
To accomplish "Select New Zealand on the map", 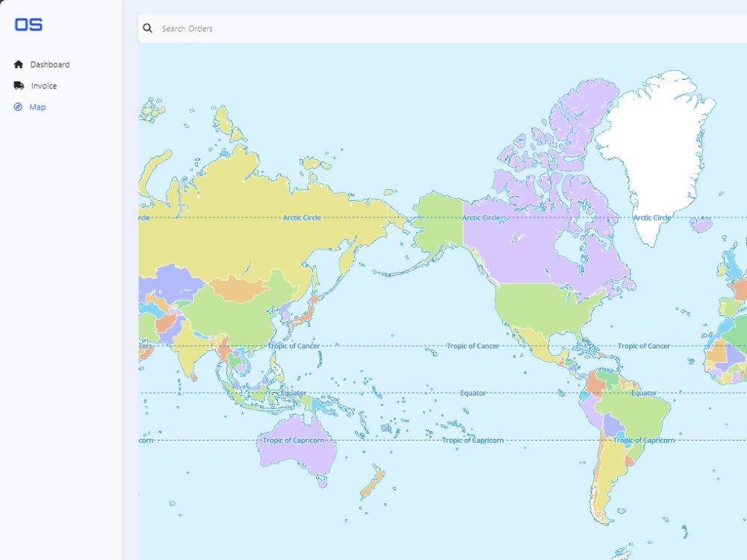I will click(x=373, y=481).
